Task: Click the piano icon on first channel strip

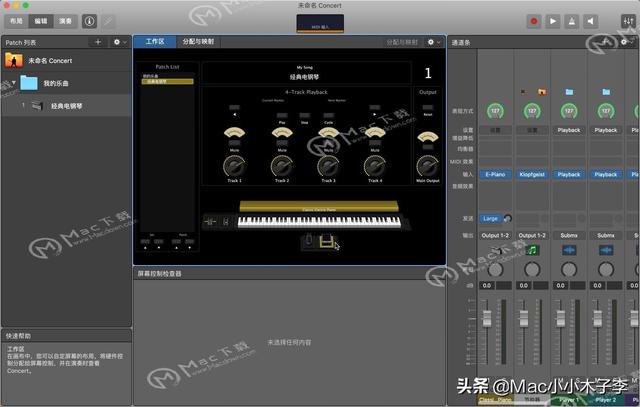Action: [496, 250]
